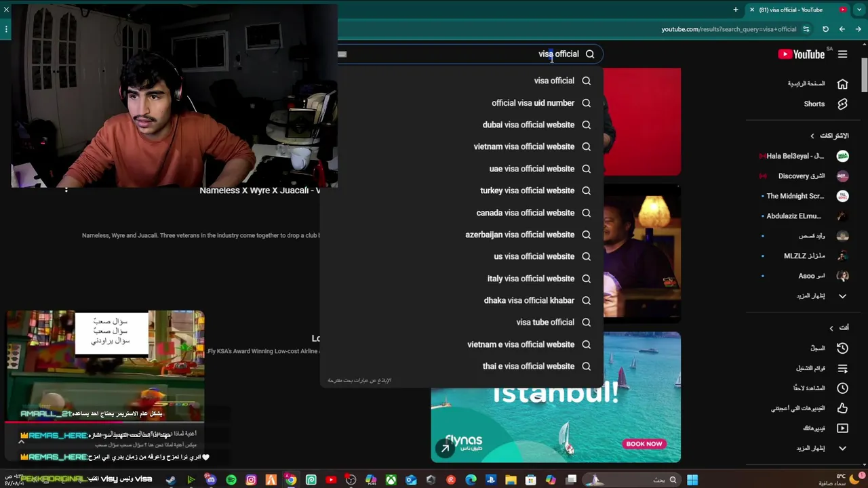Pick suggestion 'visa tube official'
Image resolution: width=868 pixels, height=488 pixels.
(x=461, y=322)
